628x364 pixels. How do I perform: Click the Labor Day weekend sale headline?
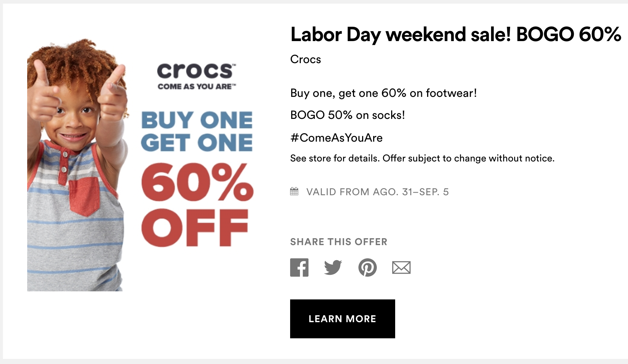(455, 34)
